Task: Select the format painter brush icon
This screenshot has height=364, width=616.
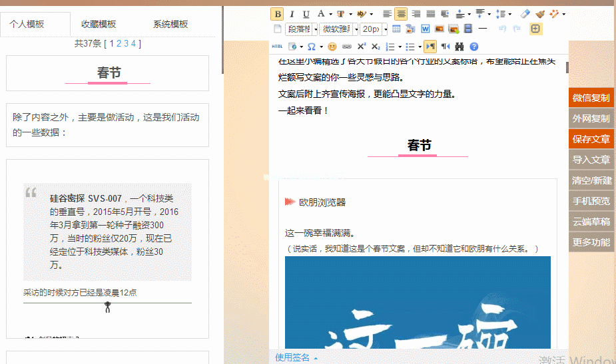Action: tap(539, 14)
